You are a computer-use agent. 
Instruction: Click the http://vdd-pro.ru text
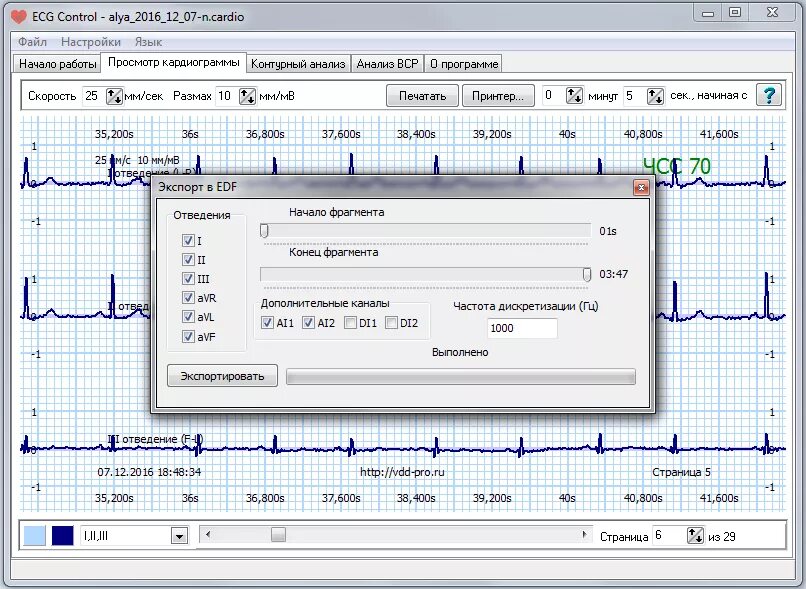point(402,472)
